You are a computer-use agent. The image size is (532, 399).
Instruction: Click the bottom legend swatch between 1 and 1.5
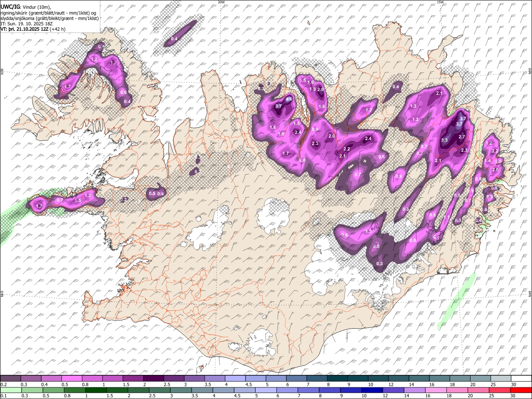[96, 390]
